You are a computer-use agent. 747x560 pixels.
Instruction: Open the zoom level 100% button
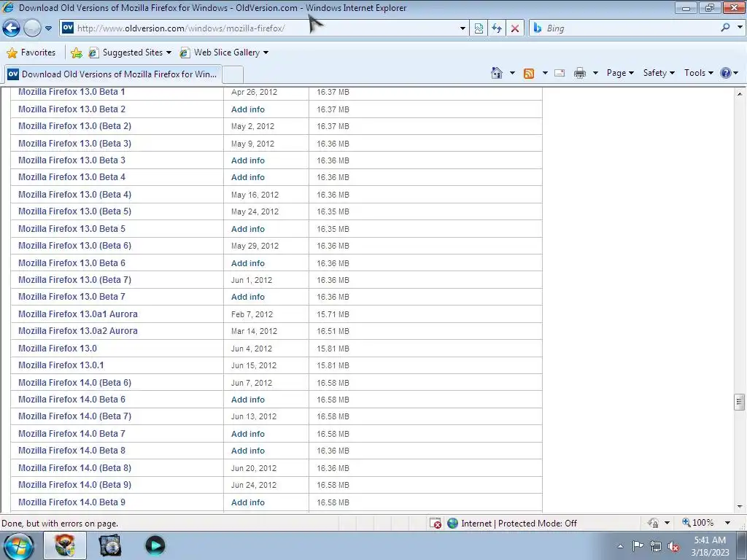tap(698, 523)
